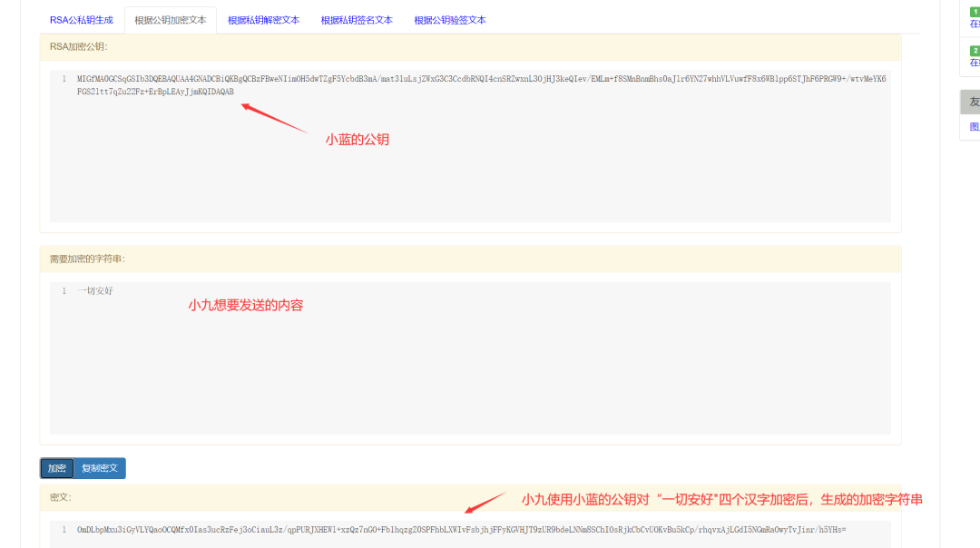Click the gray 友 sidebar header
This screenshot has width=980, height=548.
[x=971, y=102]
